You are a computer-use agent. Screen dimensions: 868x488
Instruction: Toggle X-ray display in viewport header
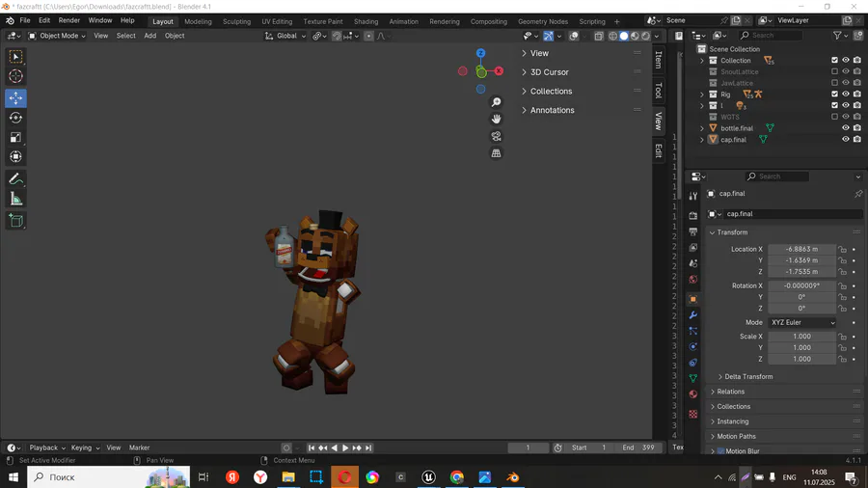click(598, 36)
